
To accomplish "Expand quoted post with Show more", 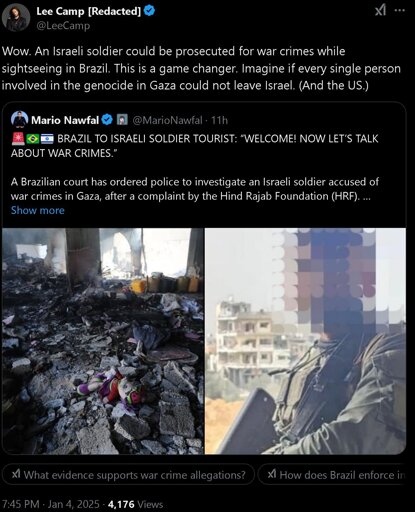I will coord(38,210).
